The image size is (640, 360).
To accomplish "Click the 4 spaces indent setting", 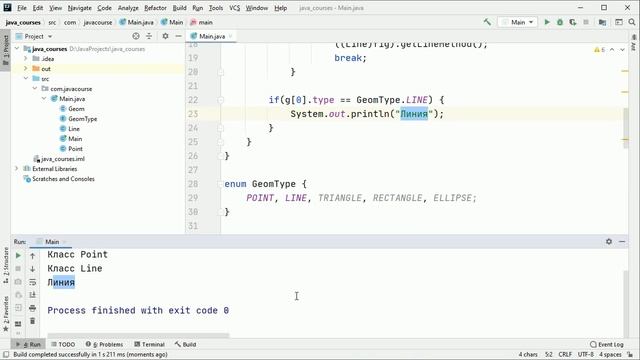I will [x=610, y=354].
